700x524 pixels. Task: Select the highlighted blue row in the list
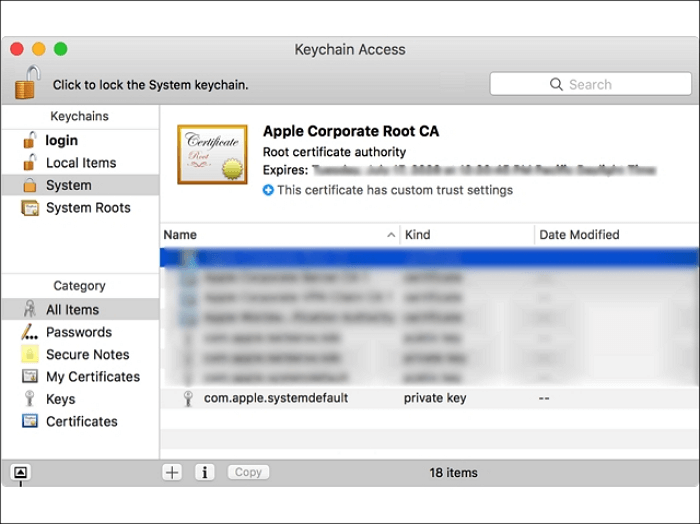(x=429, y=258)
